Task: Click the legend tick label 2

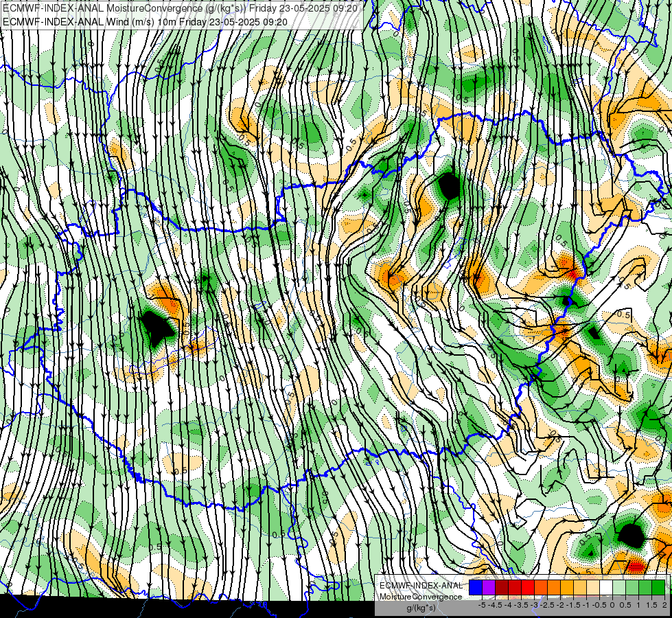Action: click(664, 605)
